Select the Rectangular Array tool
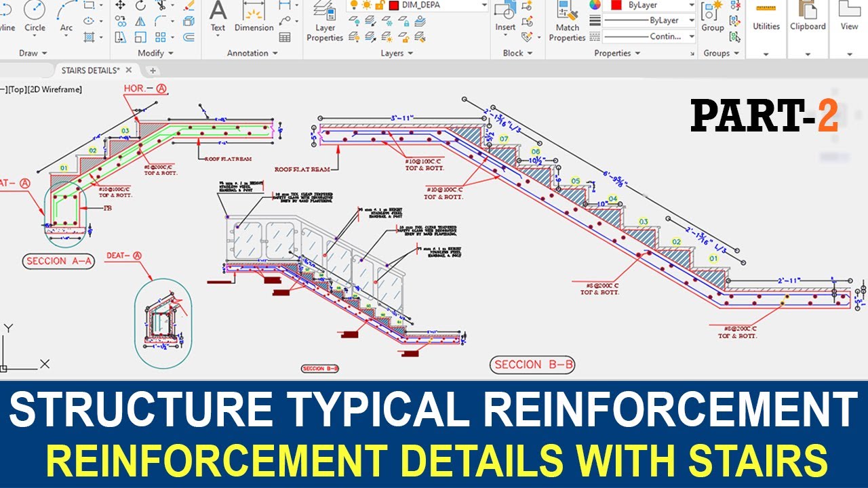This screenshot has width=868, height=488. click(x=161, y=37)
